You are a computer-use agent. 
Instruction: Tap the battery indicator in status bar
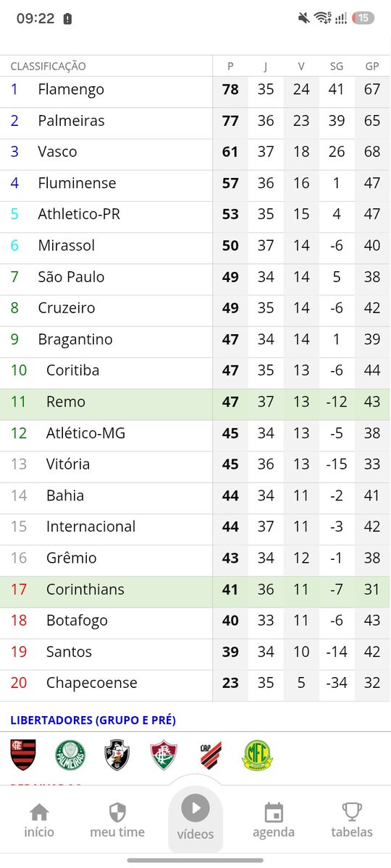click(363, 19)
